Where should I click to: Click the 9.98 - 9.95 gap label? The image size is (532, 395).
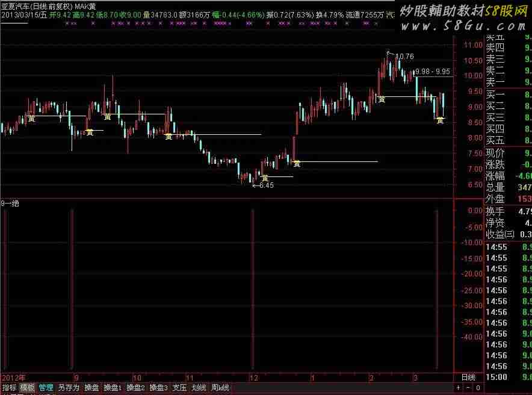(433, 71)
